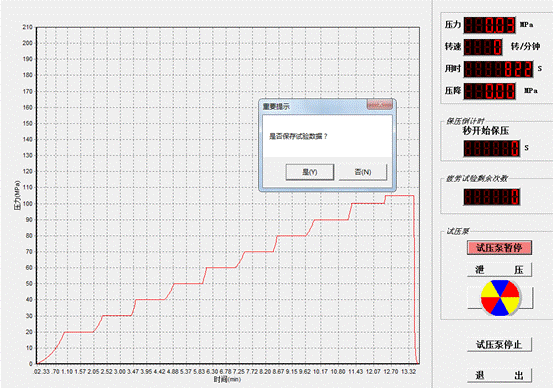Select the 用时 elapsed time readout 822
Screen dimensions: 553x388
pyautogui.click(x=498, y=69)
